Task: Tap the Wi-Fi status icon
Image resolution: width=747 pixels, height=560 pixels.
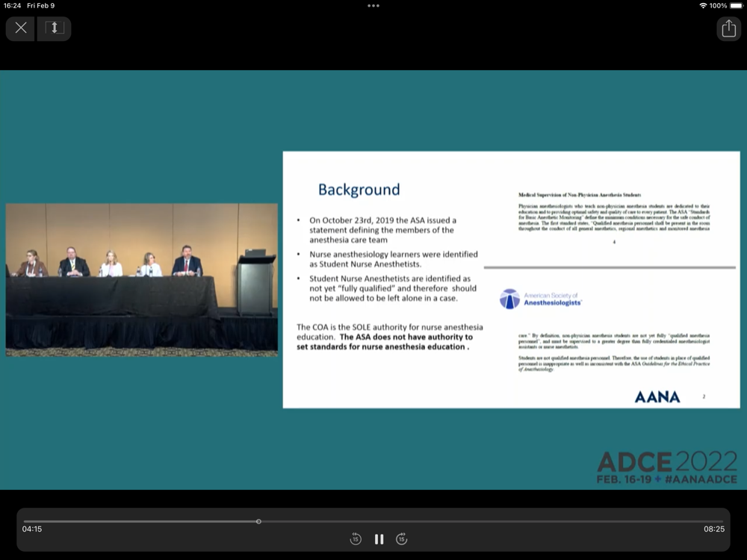Action: click(703, 6)
